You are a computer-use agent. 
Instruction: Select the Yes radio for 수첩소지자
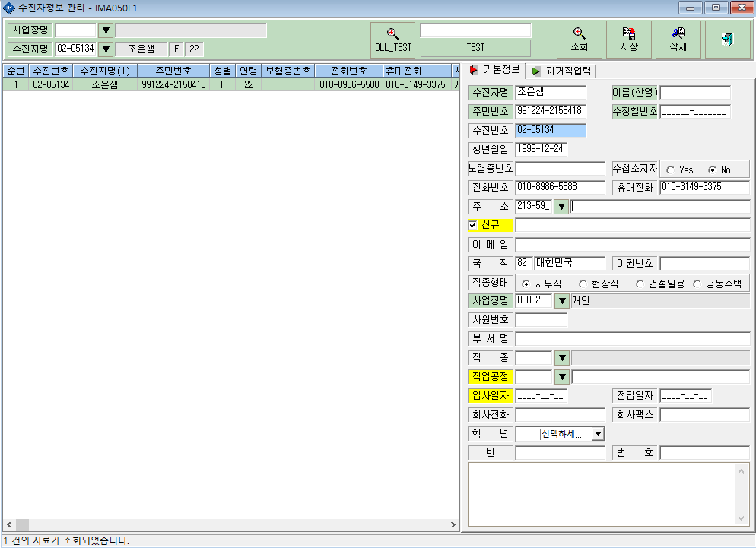click(x=670, y=169)
